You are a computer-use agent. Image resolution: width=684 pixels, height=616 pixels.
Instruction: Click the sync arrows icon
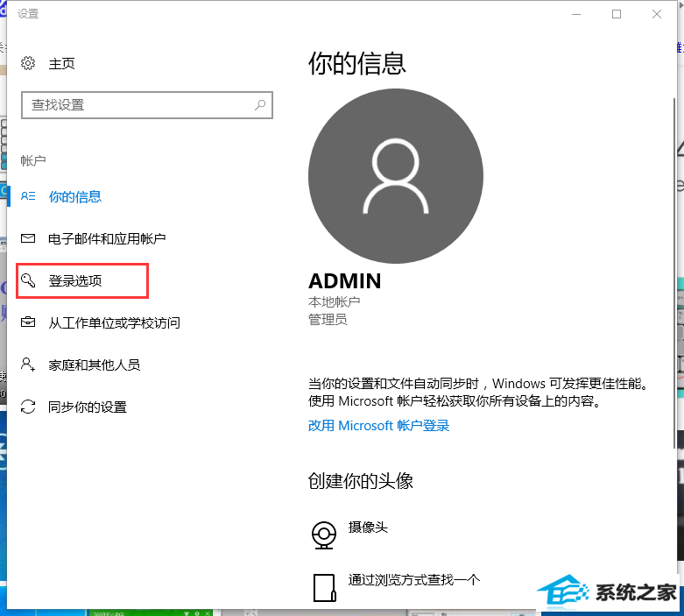coord(28,407)
